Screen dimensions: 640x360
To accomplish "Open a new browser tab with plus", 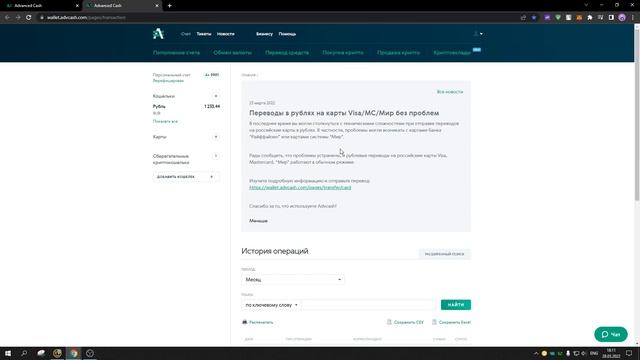I will (x=169, y=6).
